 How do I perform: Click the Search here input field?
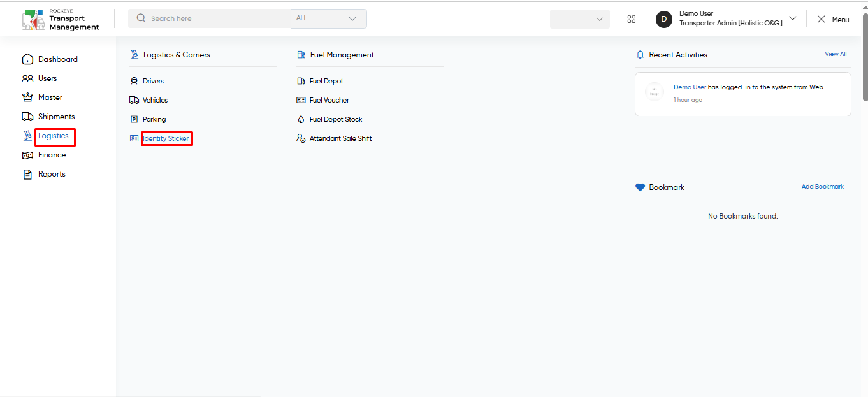tap(209, 18)
